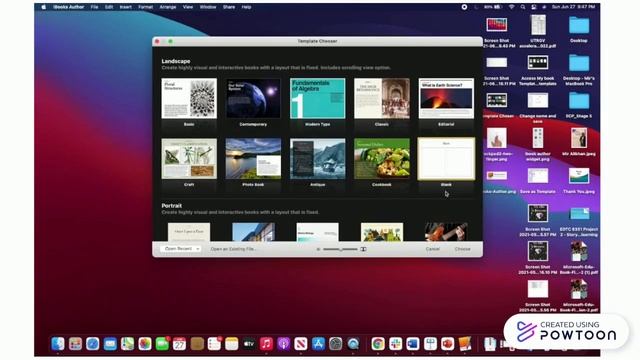Screen dimensions: 640x360
Task: Open the Arrange menu
Action: pyautogui.click(x=168, y=7)
